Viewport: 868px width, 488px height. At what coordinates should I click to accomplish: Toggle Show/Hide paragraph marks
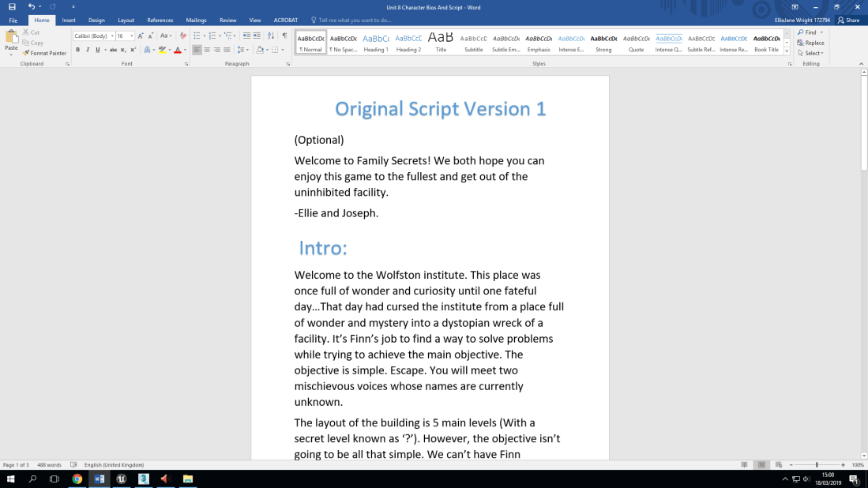tap(284, 36)
